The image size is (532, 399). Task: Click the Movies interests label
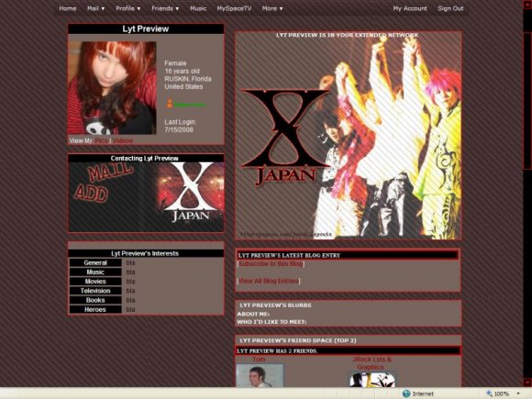pyautogui.click(x=95, y=282)
